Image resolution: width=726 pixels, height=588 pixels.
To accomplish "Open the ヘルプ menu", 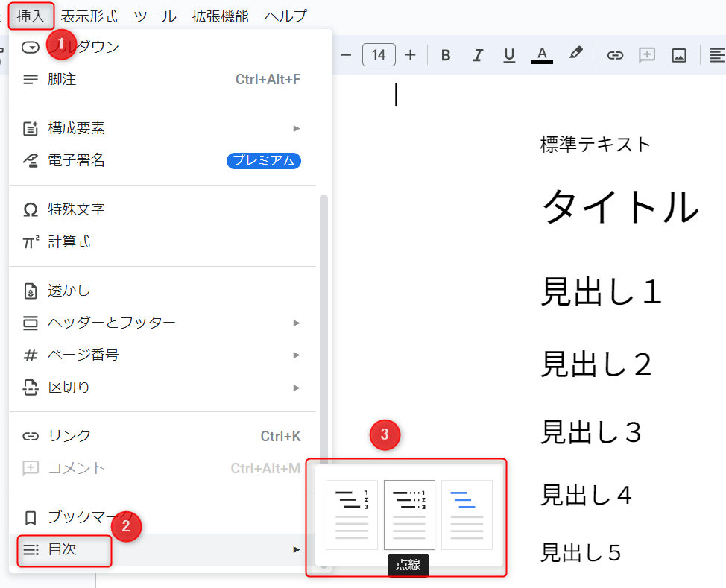I will [x=285, y=15].
